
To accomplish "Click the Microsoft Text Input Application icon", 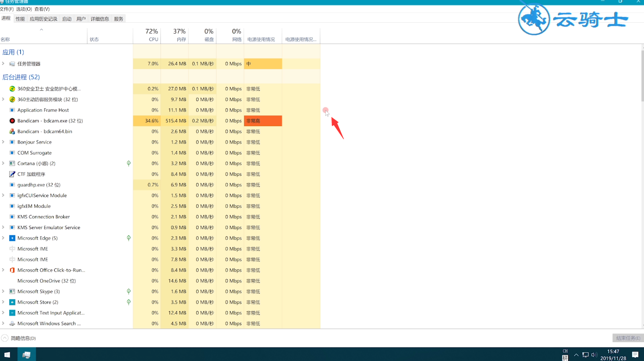I will point(12,313).
